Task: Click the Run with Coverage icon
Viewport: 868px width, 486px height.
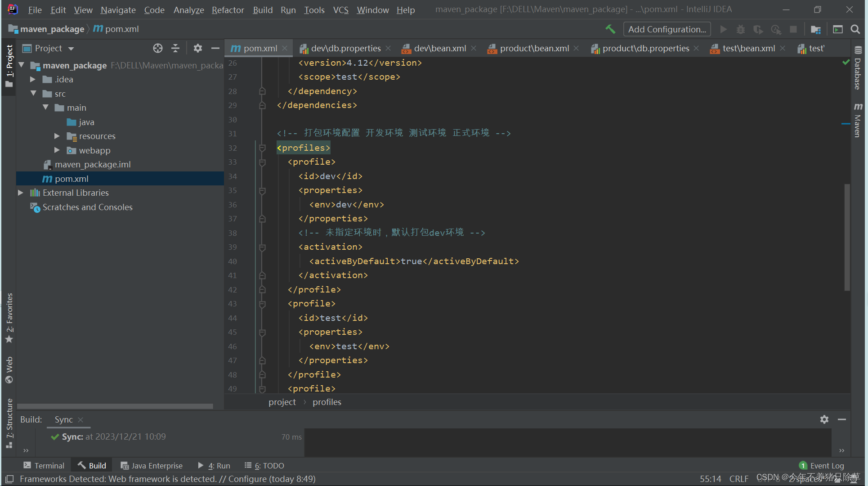Action: (758, 29)
